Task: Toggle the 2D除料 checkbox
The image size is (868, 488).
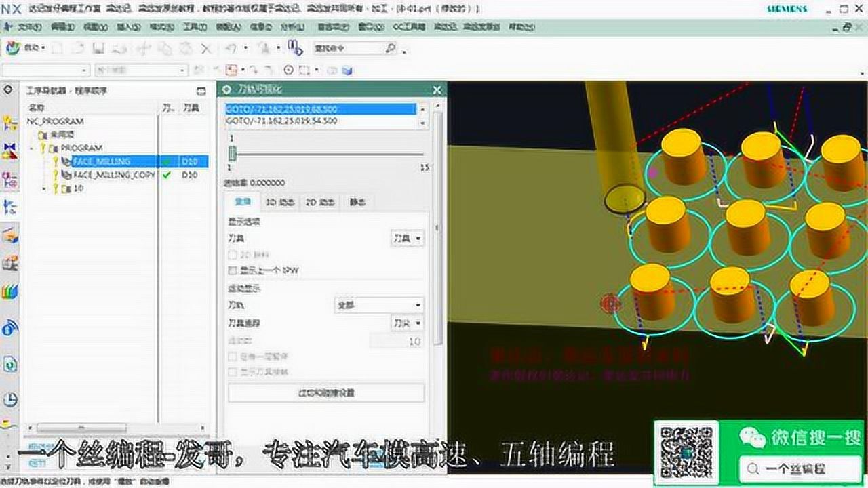Action: (233, 253)
